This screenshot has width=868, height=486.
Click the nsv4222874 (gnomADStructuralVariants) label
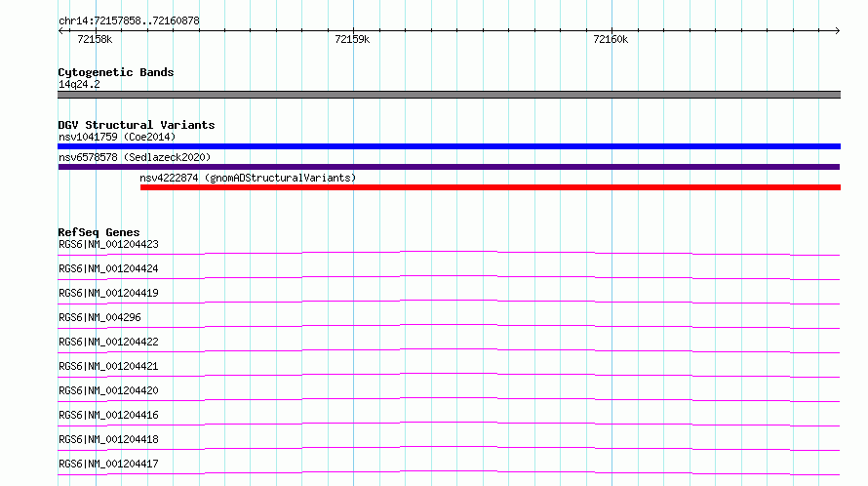click(x=248, y=178)
